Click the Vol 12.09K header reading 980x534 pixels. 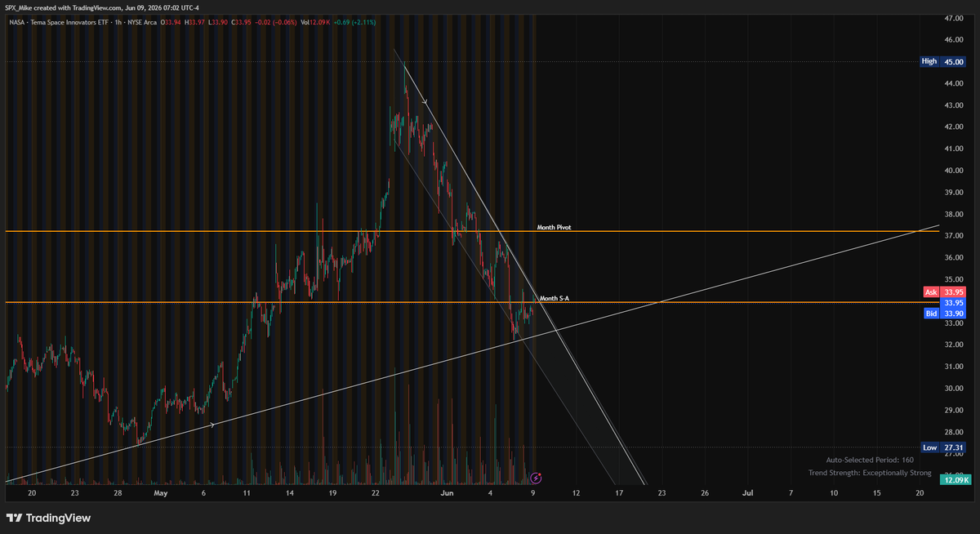(x=314, y=21)
